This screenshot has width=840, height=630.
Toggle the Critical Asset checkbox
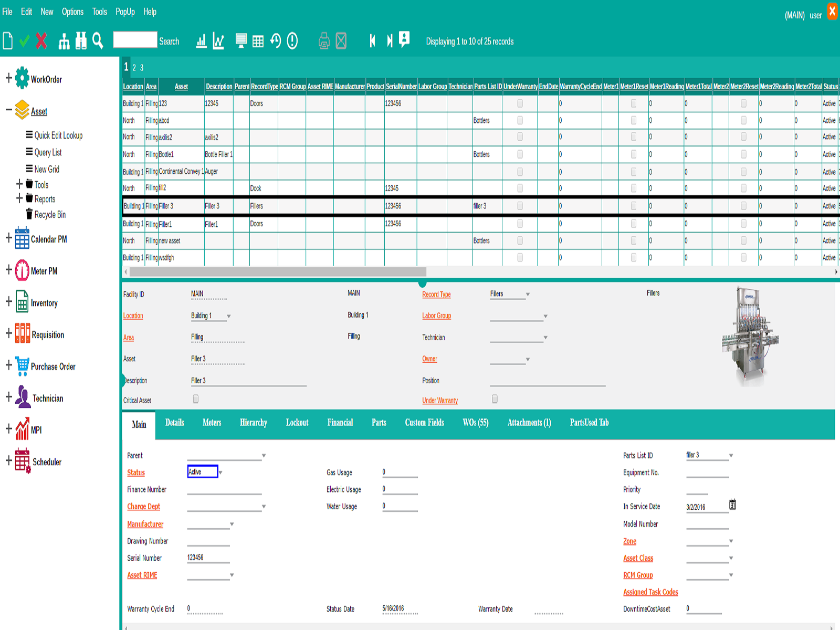pyautogui.click(x=196, y=399)
